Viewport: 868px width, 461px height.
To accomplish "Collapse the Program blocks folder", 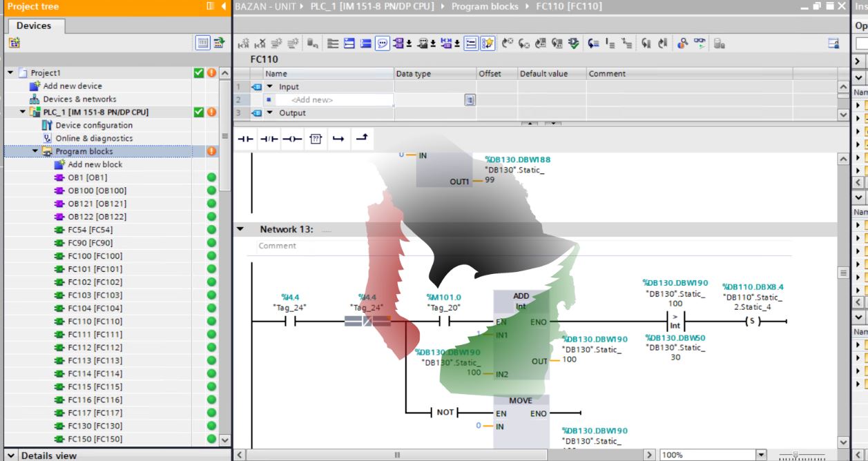I will click(x=35, y=151).
